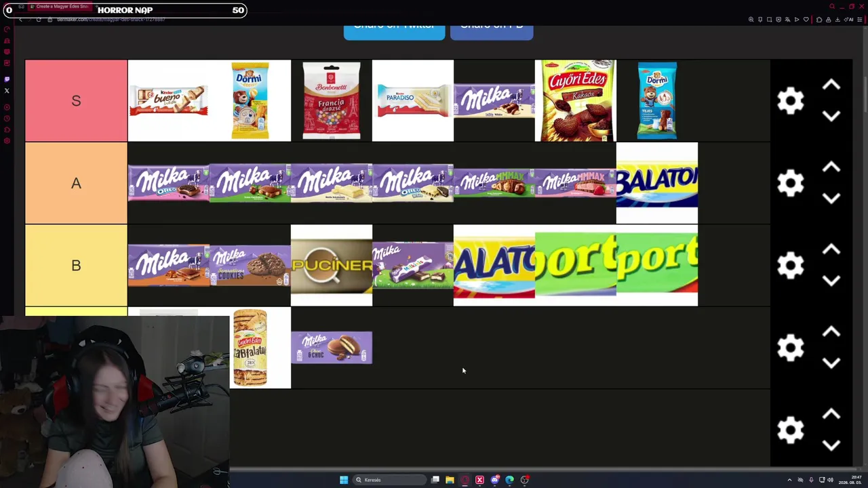Select the yellow Dormi snack image
The width and height of the screenshot is (868, 488).
[250, 100]
